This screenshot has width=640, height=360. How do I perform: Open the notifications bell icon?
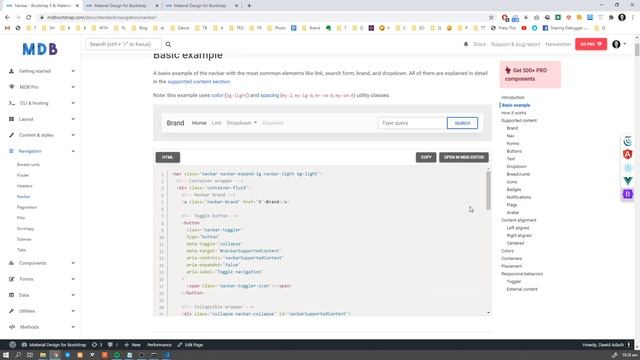466,44
